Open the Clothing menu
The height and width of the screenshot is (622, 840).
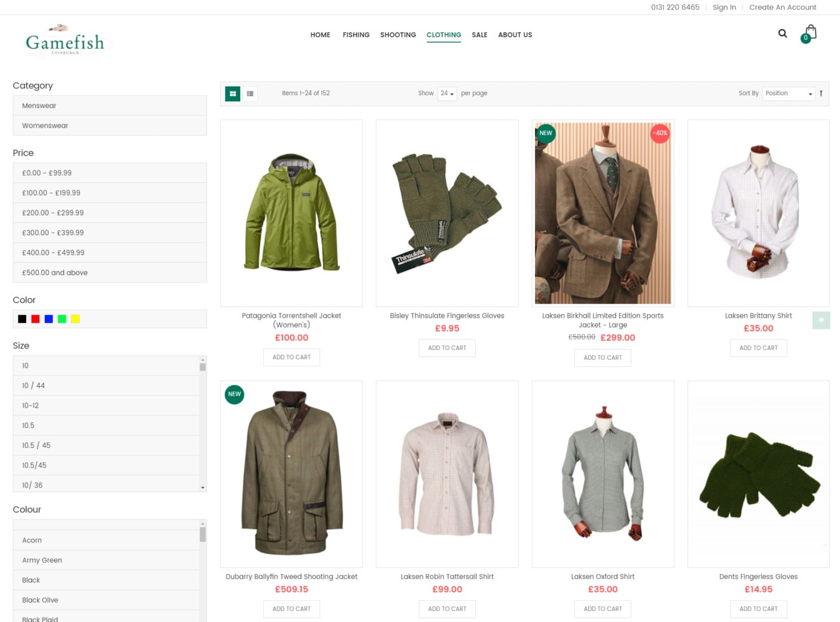tap(444, 35)
